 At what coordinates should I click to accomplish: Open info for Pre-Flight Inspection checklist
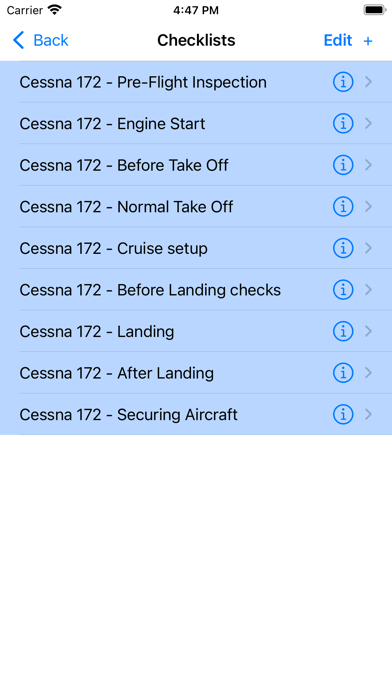pos(343,82)
